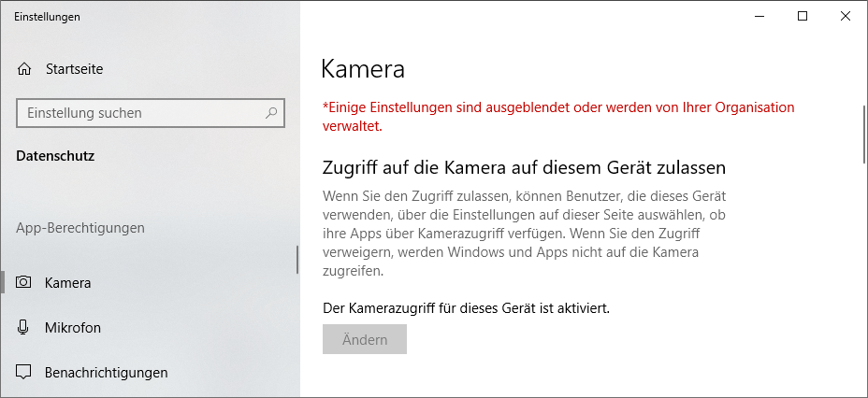Maximize the Einstellungen window
The height and width of the screenshot is (398, 868).
click(x=803, y=16)
